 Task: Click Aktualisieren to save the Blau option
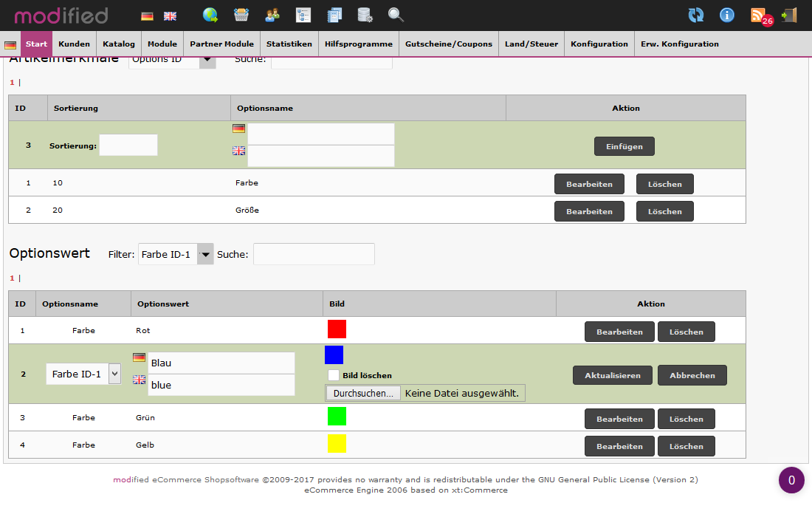612,374
